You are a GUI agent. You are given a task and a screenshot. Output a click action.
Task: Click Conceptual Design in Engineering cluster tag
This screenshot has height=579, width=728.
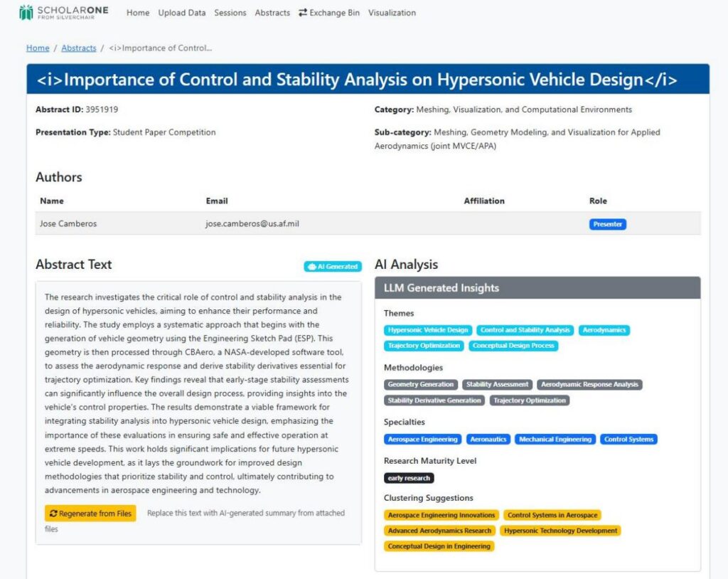coord(439,546)
